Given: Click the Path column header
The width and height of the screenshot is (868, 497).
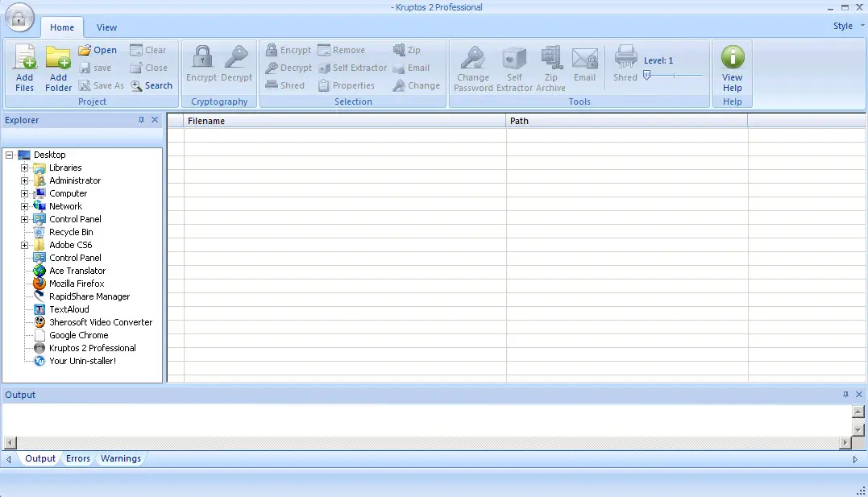Looking at the screenshot, I should point(627,121).
